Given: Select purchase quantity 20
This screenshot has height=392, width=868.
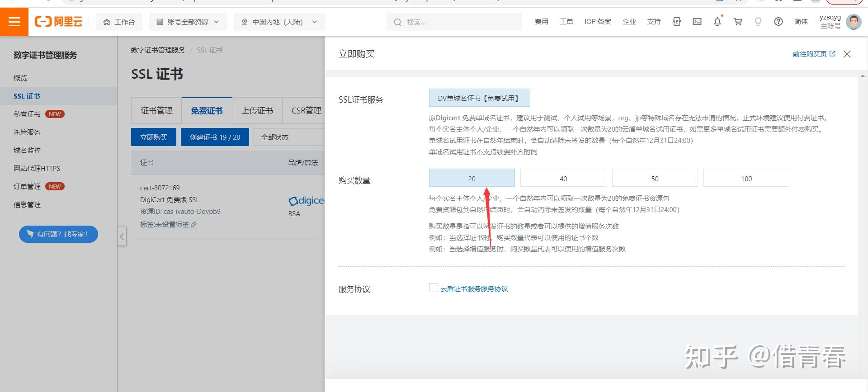Looking at the screenshot, I should click(472, 178).
